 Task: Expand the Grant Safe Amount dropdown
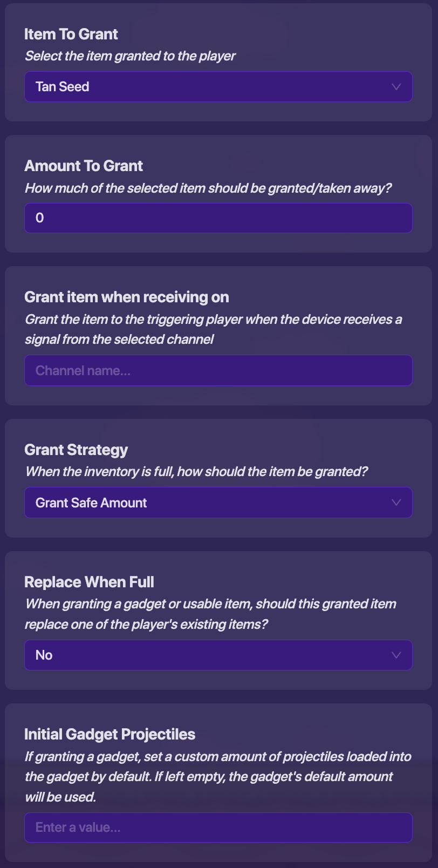pyautogui.click(x=218, y=503)
